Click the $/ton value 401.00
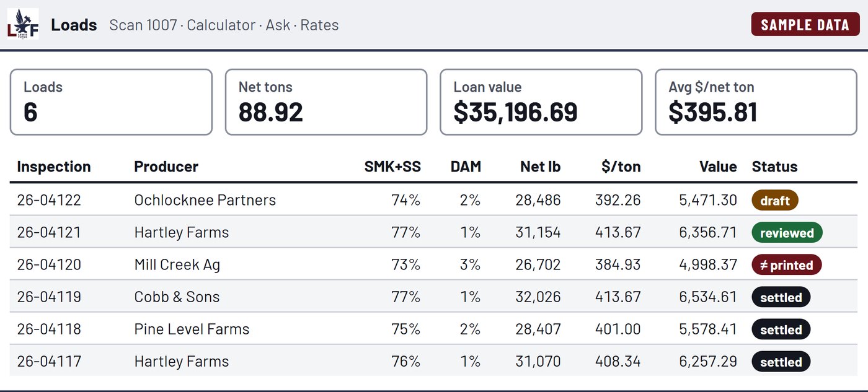Screen dimensions: 868x392 point(618,329)
